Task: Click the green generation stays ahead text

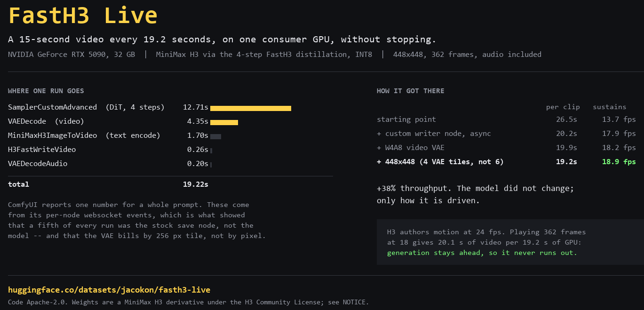Action: pos(482,253)
